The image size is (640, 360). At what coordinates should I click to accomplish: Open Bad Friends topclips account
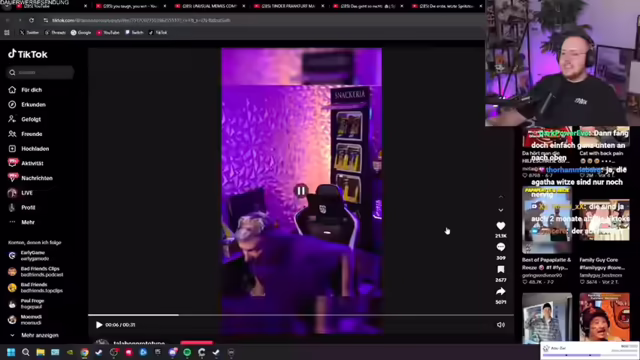click(x=36, y=287)
